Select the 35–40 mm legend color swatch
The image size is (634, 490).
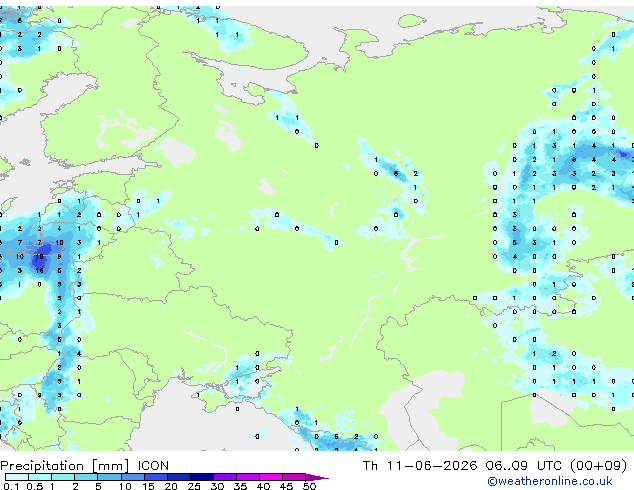point(247,477)
